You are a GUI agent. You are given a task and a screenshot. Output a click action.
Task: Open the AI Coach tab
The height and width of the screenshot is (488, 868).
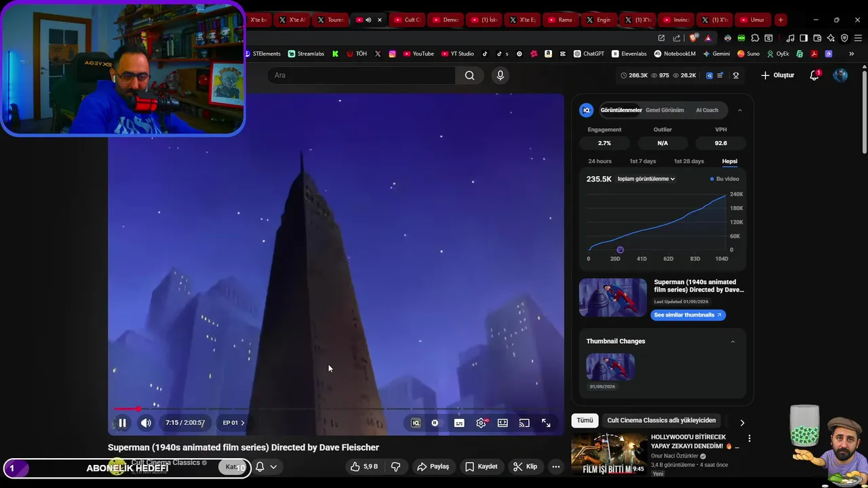(707, 110)
